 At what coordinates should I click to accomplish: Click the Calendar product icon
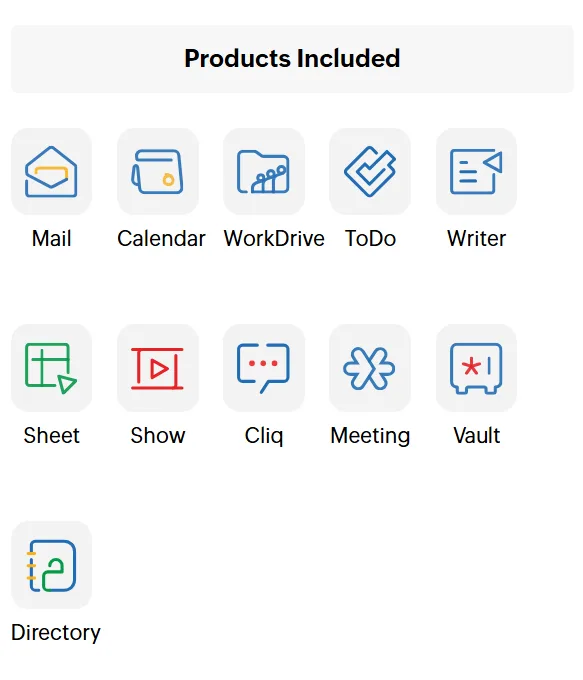pyautogui.click(x=158, y=171)
